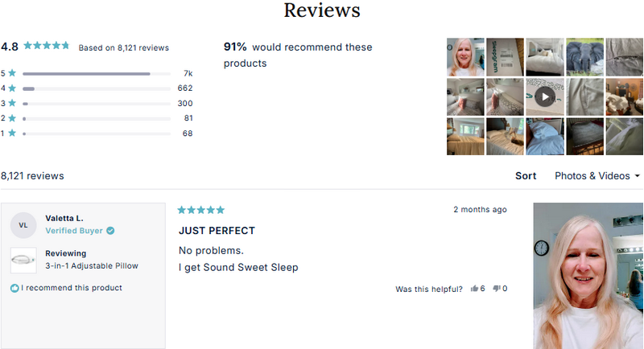This screenshot has height=349, width=644.
Task: Click the review's five-star rating
Action: coord(200,210)
